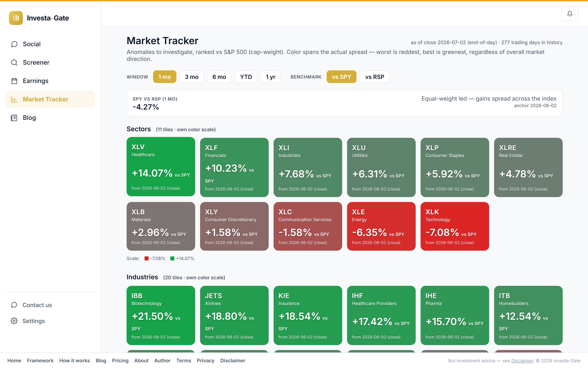Click the red -7.08% scale swatch

pyautogui.click(x=147, y=258)
